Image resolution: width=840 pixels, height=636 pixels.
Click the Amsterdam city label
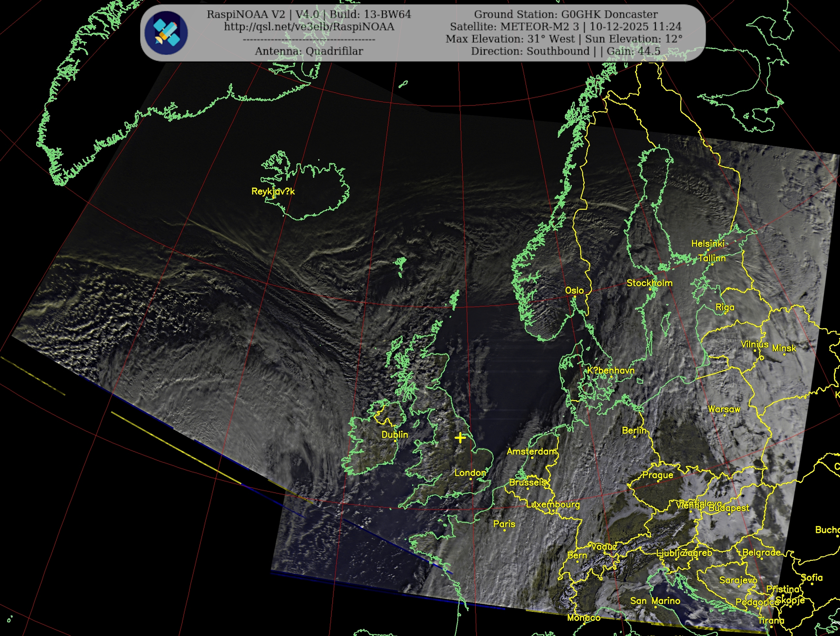[531, 451]
